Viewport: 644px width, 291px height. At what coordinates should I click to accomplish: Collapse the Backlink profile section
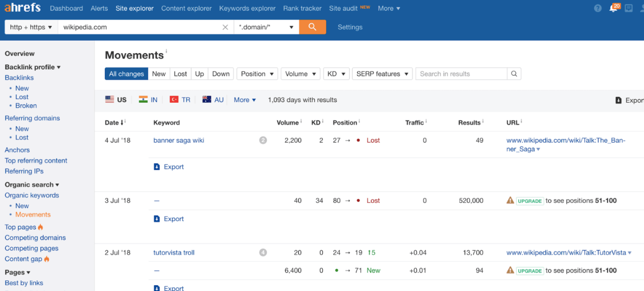click(x=32, y=67)
